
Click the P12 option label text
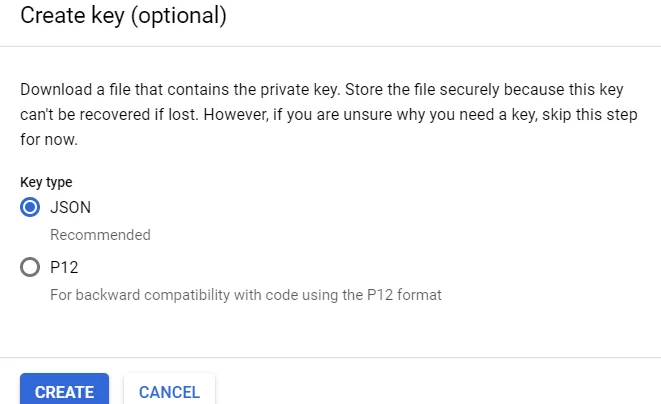click(x=64, y=267)
